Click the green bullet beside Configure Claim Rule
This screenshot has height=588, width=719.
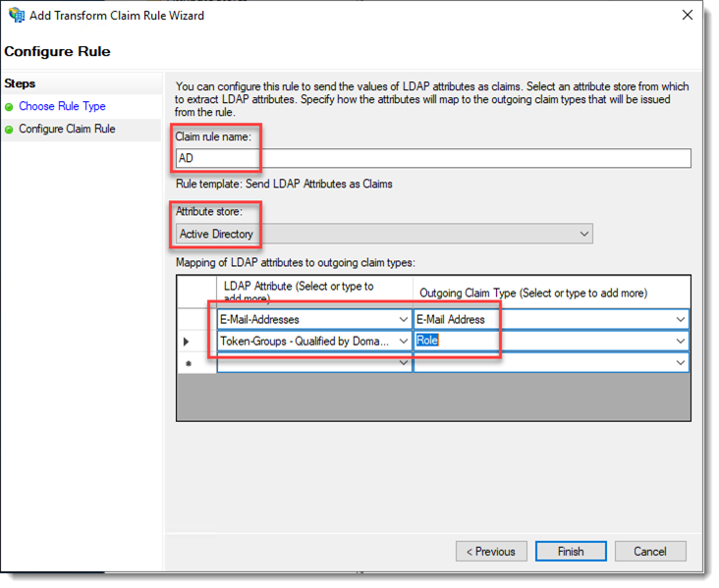9,130
